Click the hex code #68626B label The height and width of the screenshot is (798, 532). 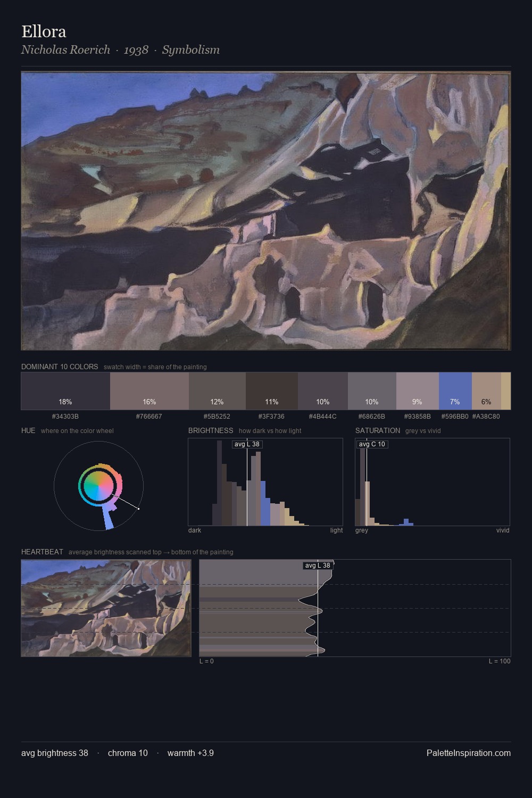coord(372,417)
